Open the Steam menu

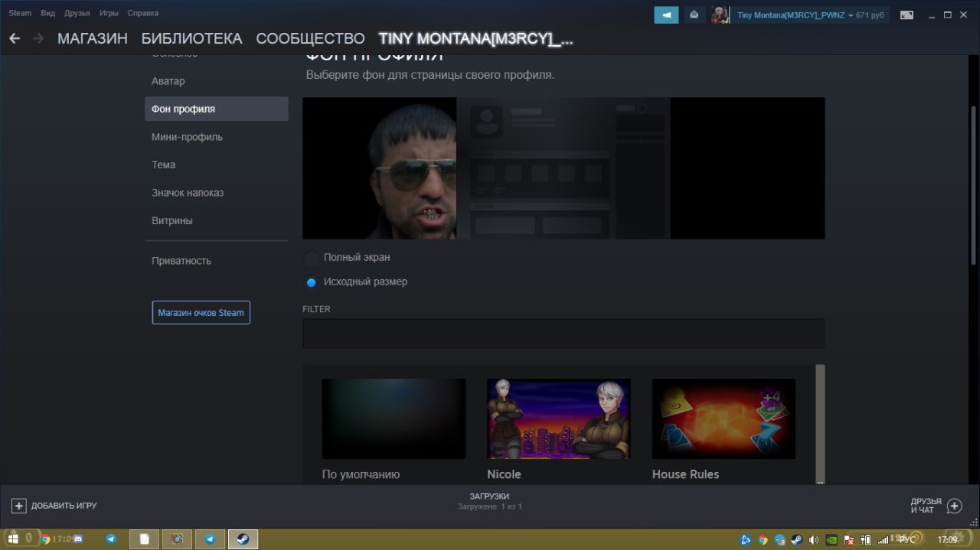[x=20, y=13]
